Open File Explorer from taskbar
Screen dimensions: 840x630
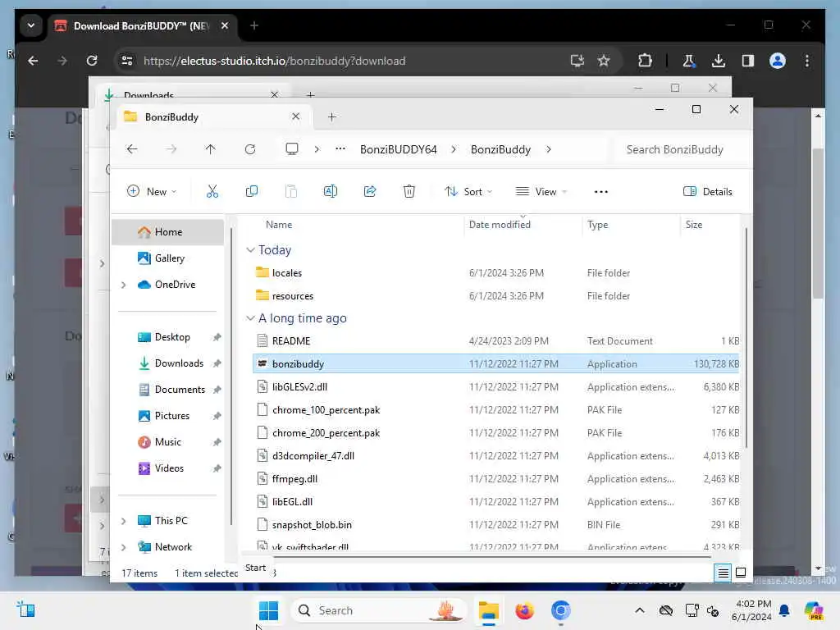tap(489, 610)
